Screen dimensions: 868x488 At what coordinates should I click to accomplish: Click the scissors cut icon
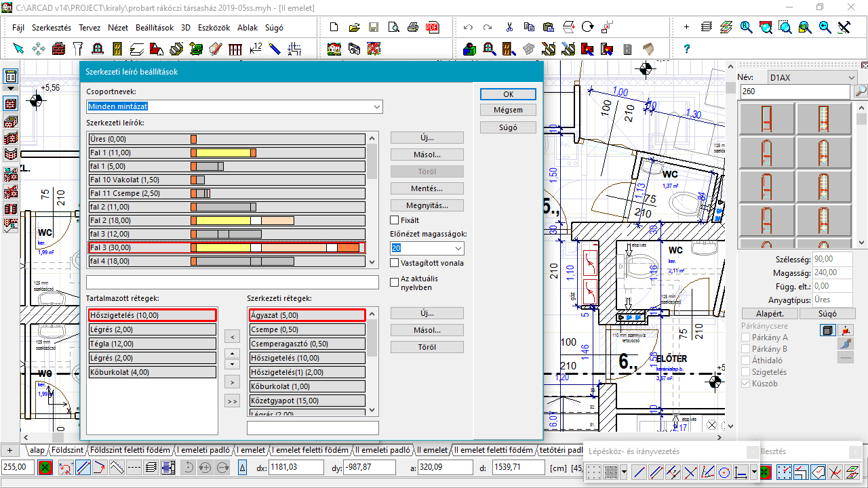tap(509, 28)
